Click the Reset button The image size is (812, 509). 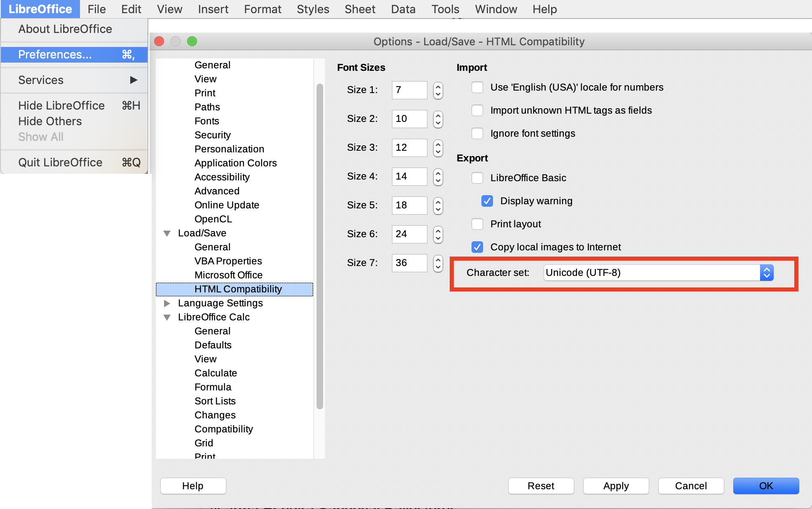point(540,486)
